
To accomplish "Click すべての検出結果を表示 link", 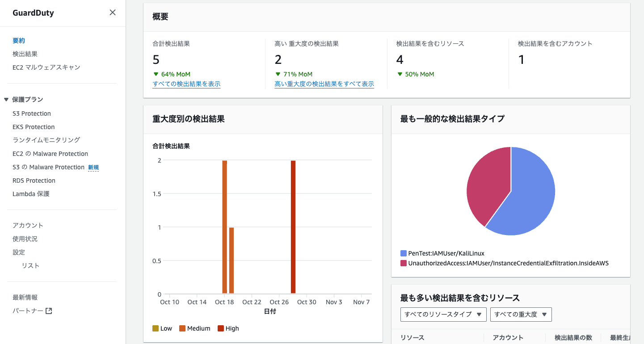I will pyautogui.click(x=186, y=84).
